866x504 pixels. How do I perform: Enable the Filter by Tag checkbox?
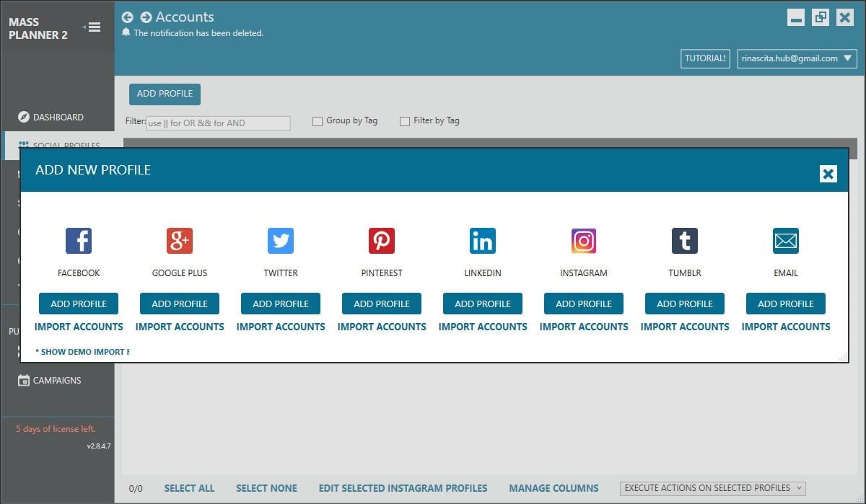pyautogui.click(x=405, y=121)
